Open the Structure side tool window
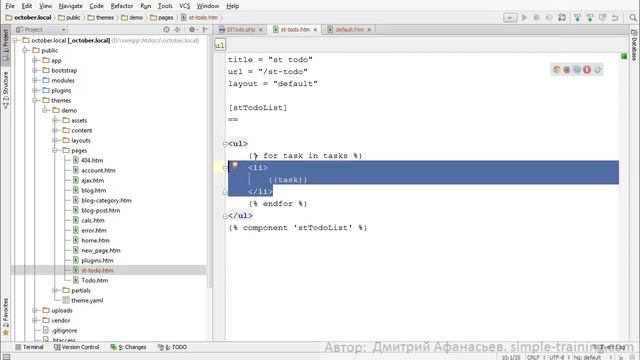This screenshot has width=640, height=360. 5,90
